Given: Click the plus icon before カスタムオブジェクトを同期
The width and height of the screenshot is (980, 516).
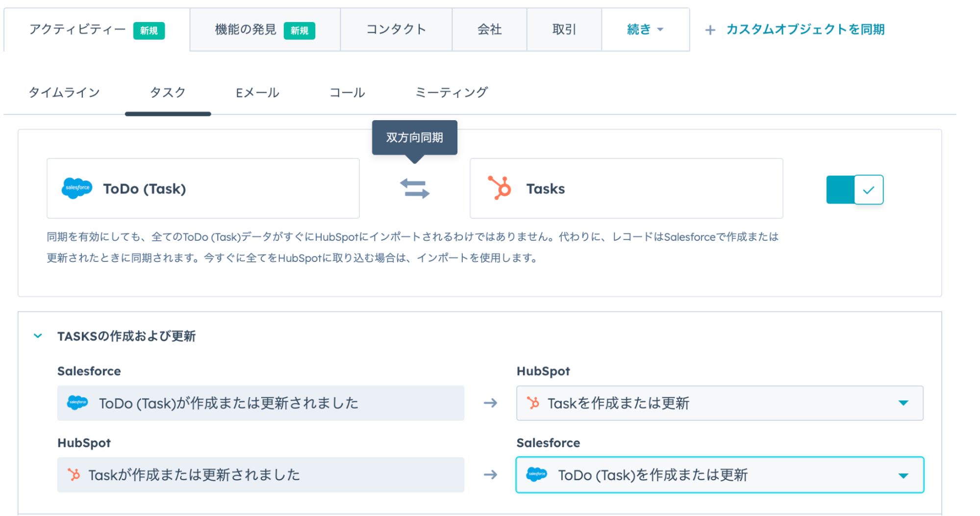Looking at the screenshot, I should tap(710, 30).
